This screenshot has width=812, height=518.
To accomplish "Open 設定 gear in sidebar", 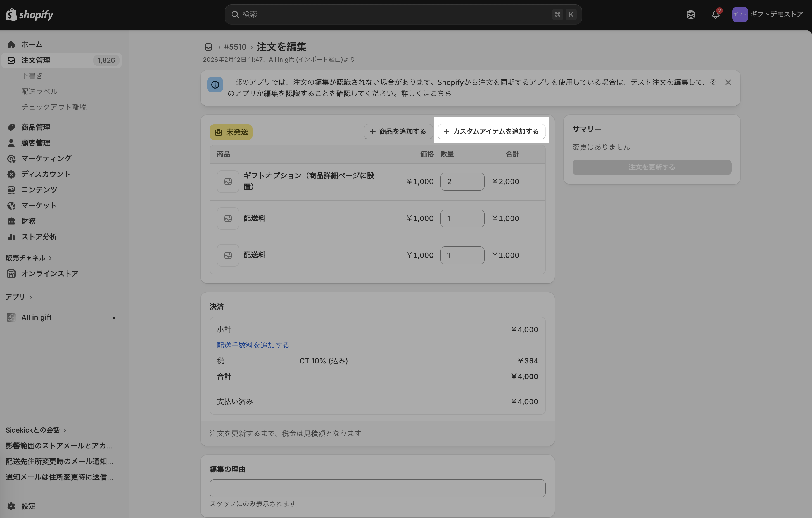I will click(11, 506).
